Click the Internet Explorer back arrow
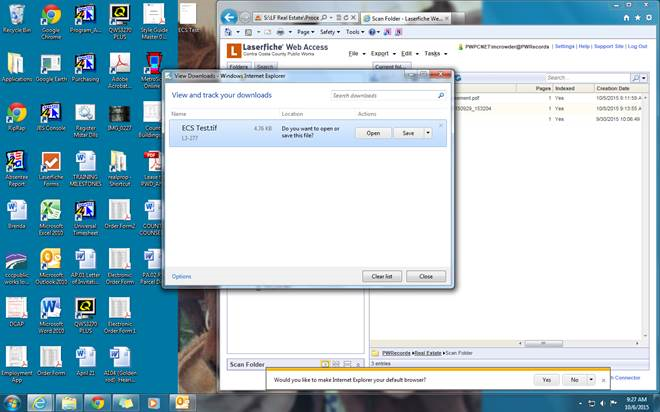This screenshot has width=660, height=412. click(x=228, y=18)
